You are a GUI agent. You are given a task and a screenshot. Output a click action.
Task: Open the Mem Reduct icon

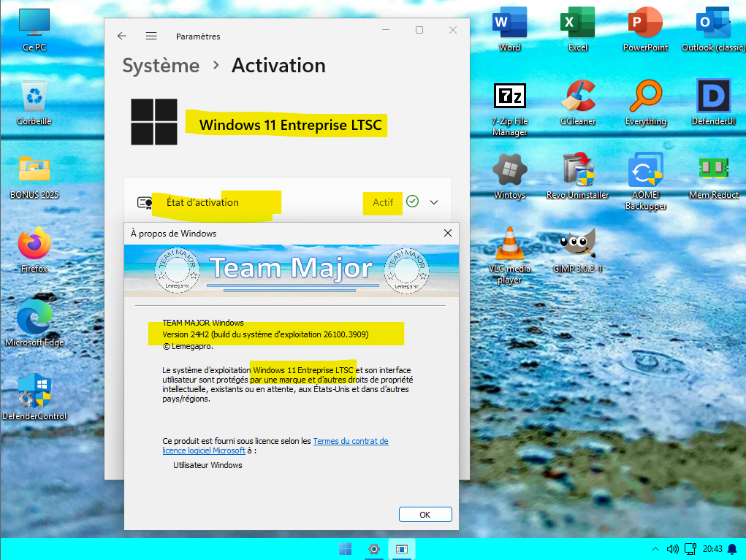pyautogui.click(x=713, y=177)
